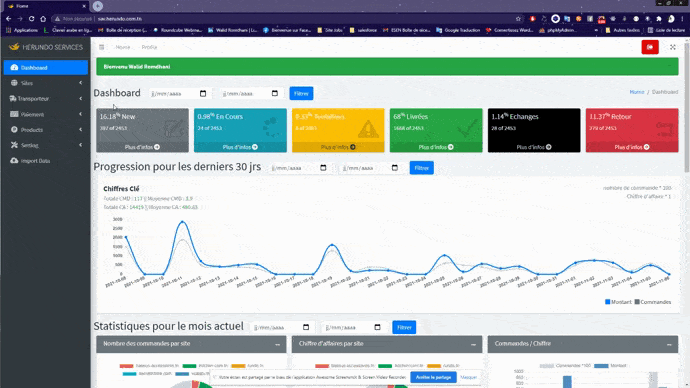Click Arrêter le partage button
The image size is (690, 388).
(x=433, y=377)
